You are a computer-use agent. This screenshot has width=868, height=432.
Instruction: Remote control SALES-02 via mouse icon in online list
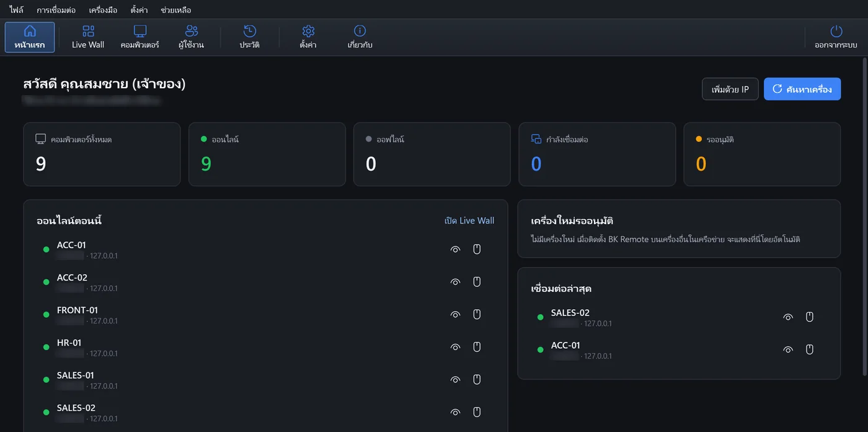(477, 412)
